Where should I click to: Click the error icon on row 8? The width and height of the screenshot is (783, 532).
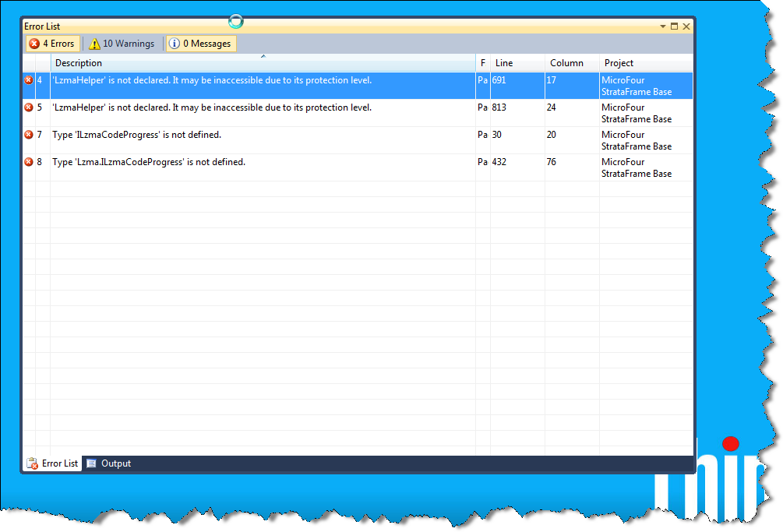[29, 162]
